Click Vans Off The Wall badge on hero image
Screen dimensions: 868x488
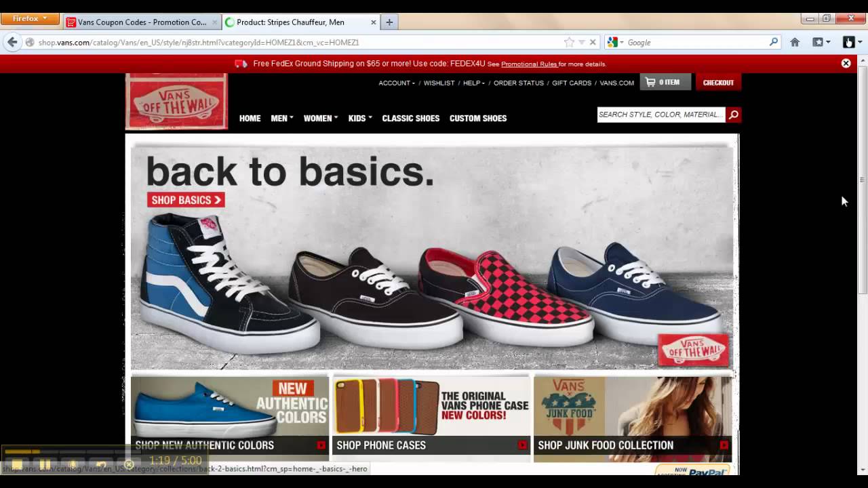[x=693, y=350]
